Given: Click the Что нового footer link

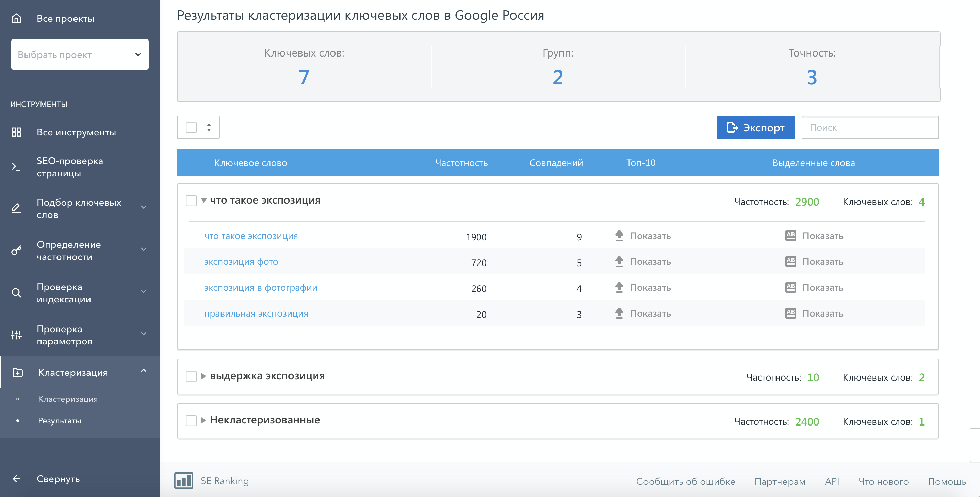Looking at the screenshot, I should click(883, 481).
